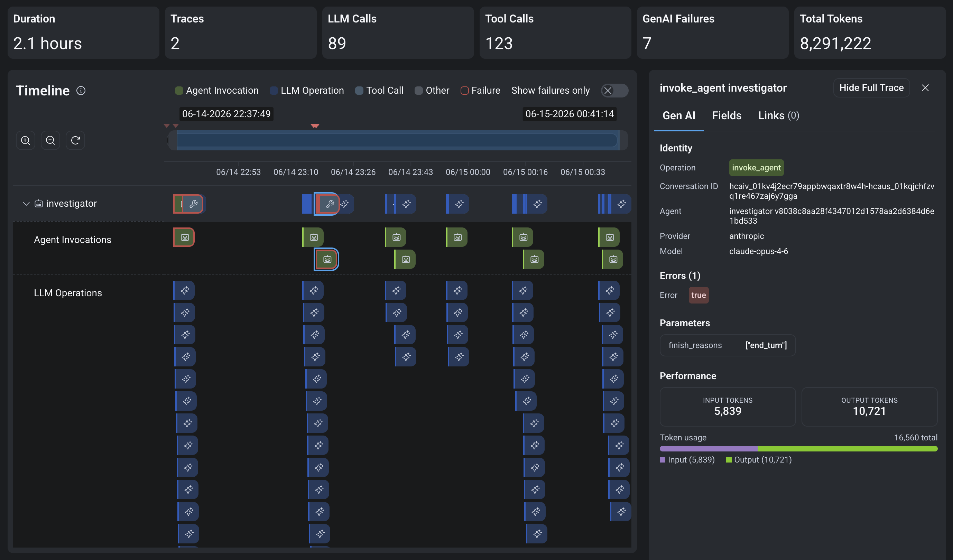The image size is (953, 560).
Task: Open the Timeline info icon
Action: pyautogui.click(x=81, y=90)
